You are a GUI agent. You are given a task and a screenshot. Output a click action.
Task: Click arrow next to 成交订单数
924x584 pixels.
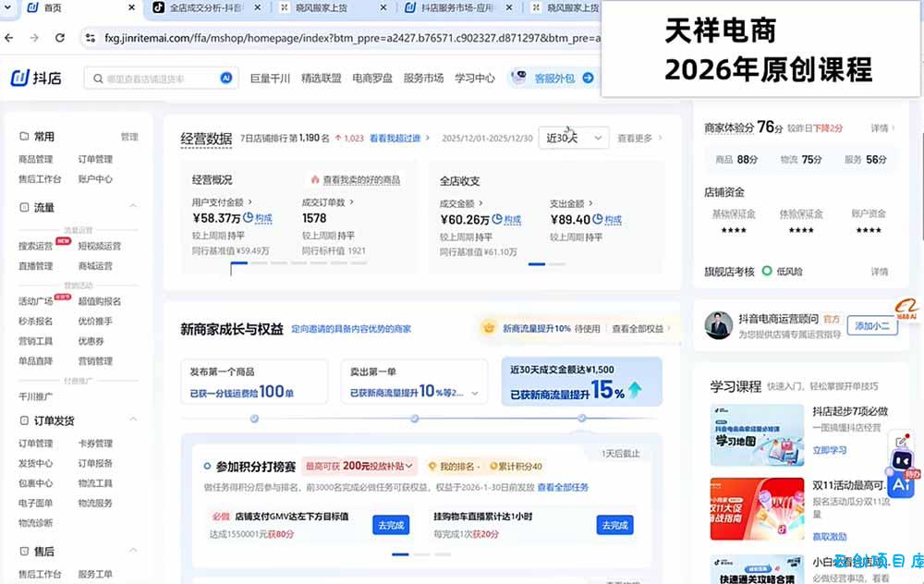[352, 201]
